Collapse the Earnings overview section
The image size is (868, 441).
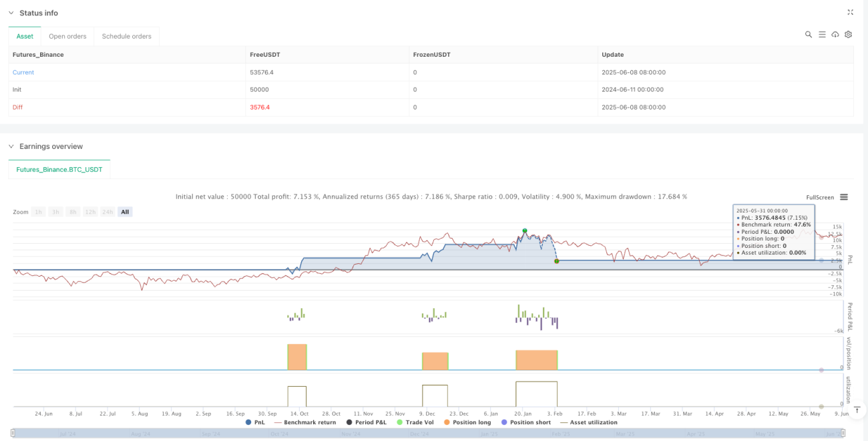click(x=11, y=146)
